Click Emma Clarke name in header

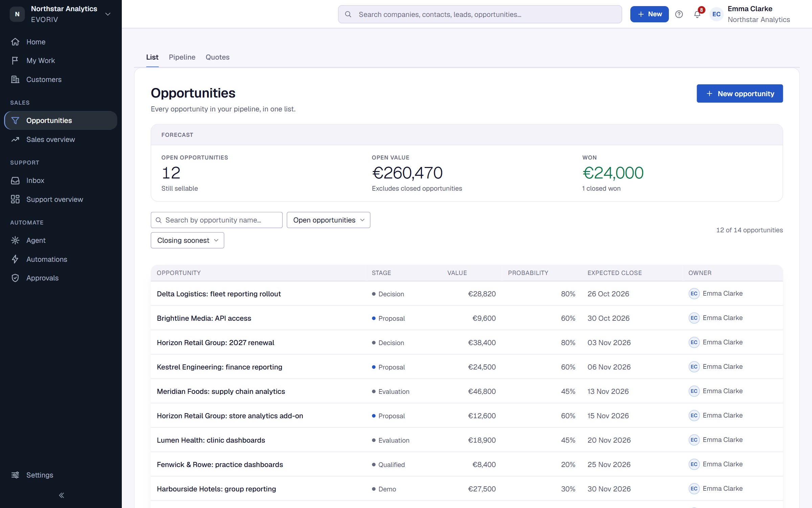click(x=750, y=9)
